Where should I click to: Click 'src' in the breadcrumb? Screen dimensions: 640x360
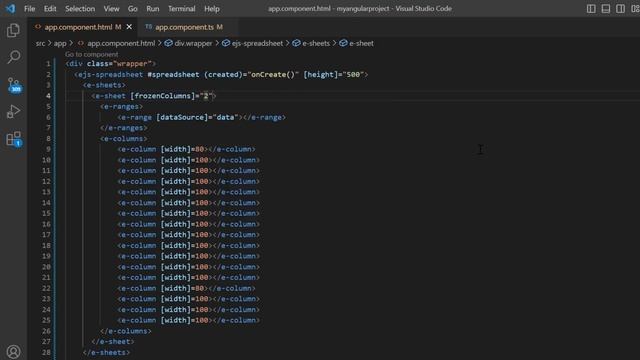point(40,43)
